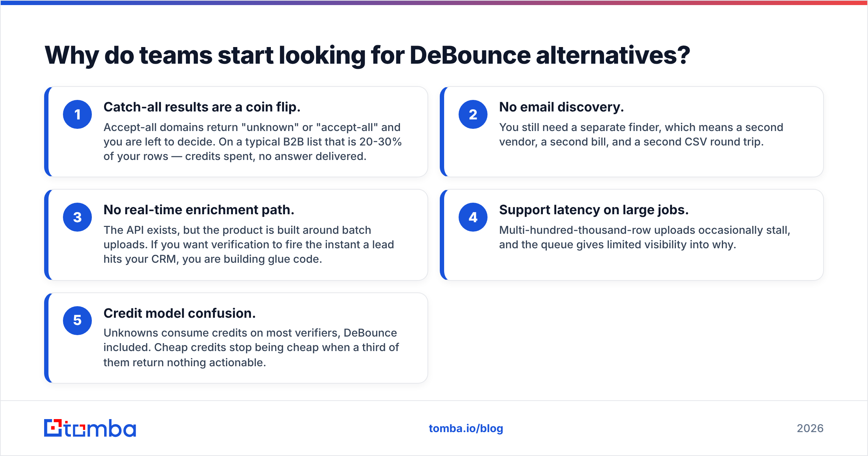The image size is (868, 456).
Task: Click the paragraph starting 'You still need a separate finder'
Action: coord(641,135)
